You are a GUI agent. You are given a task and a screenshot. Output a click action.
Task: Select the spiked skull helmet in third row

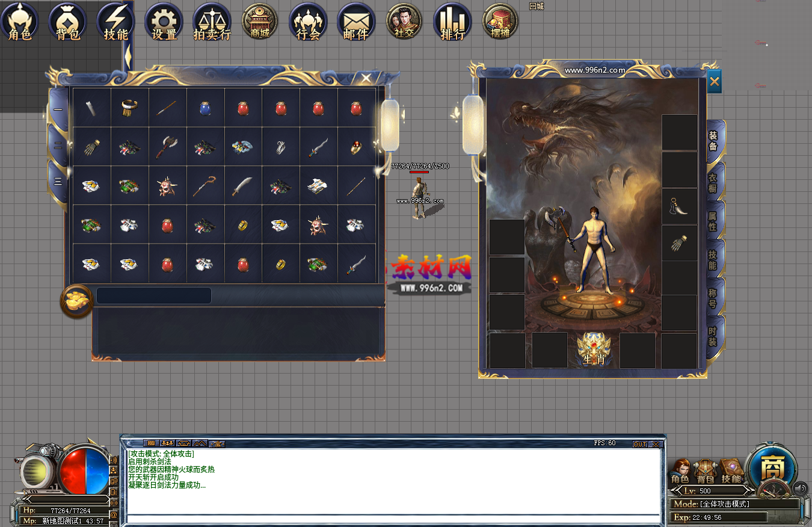[x=167, y=185]
